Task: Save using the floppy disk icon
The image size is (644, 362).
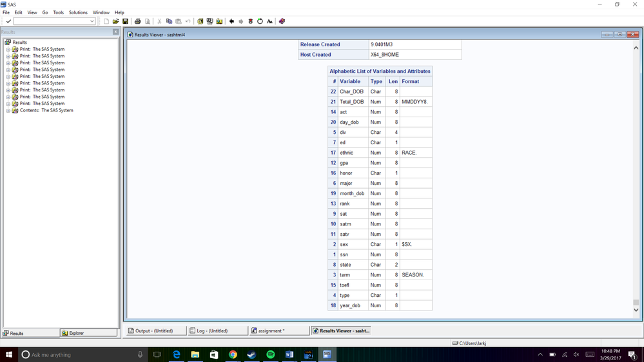Action: [125, 21]
